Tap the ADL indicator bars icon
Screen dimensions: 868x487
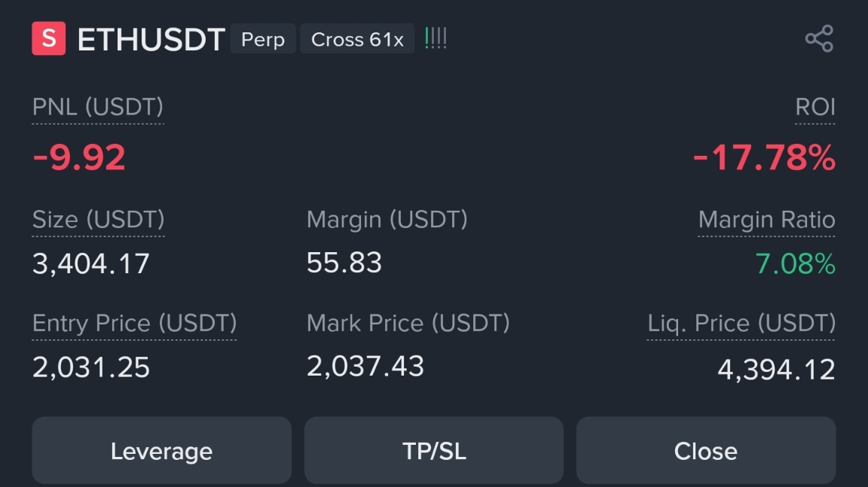click(x=436, y=38)
